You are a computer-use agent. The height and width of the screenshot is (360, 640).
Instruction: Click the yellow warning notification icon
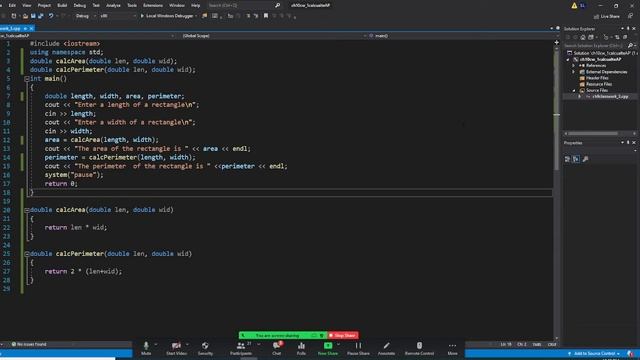574,6
